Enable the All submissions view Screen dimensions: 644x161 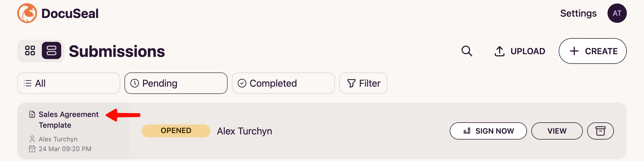(x=68, y=83)
